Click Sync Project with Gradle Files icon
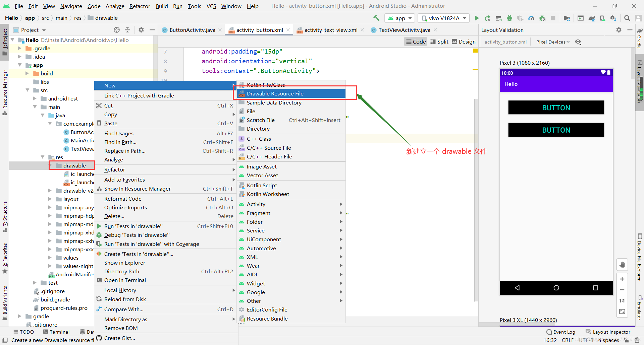Viewport: 644px width, 345px height. pos(592,18)
